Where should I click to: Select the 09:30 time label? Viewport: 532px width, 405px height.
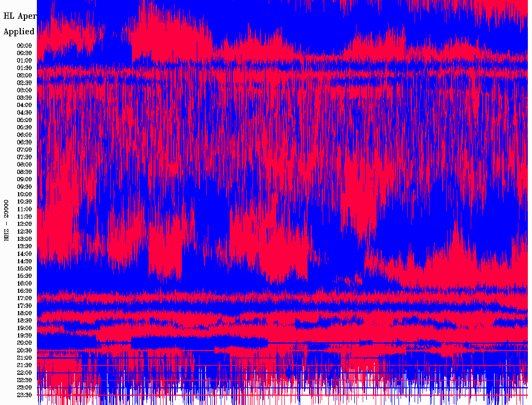[24, 186]
